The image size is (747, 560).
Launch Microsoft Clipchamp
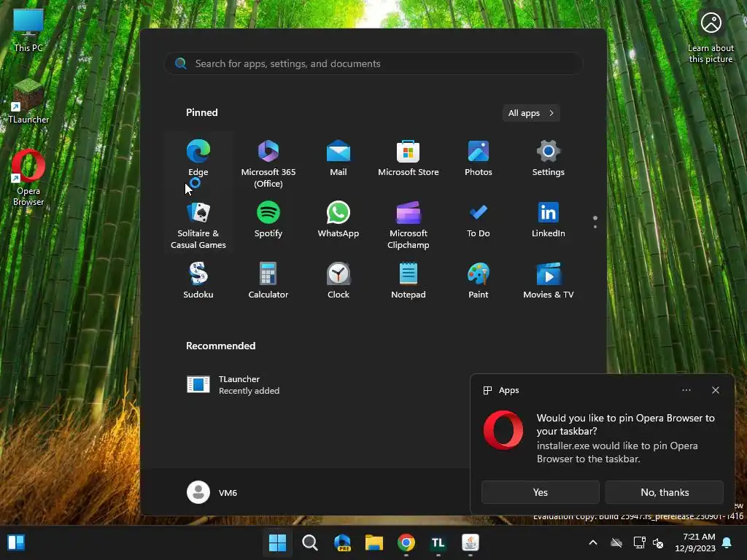(x=409, y=225)
